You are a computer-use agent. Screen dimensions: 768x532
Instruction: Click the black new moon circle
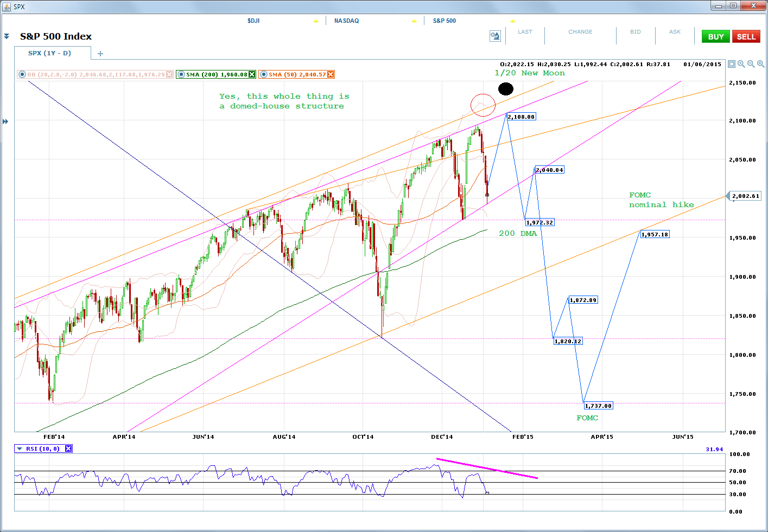[506, 88]
